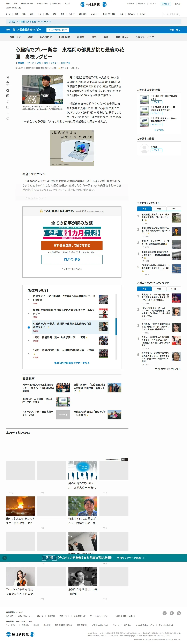Open ranking article 被災地覆う太陽光パネル
The height and width of the screenshot is (644, 187).
[x=156, y=217]
